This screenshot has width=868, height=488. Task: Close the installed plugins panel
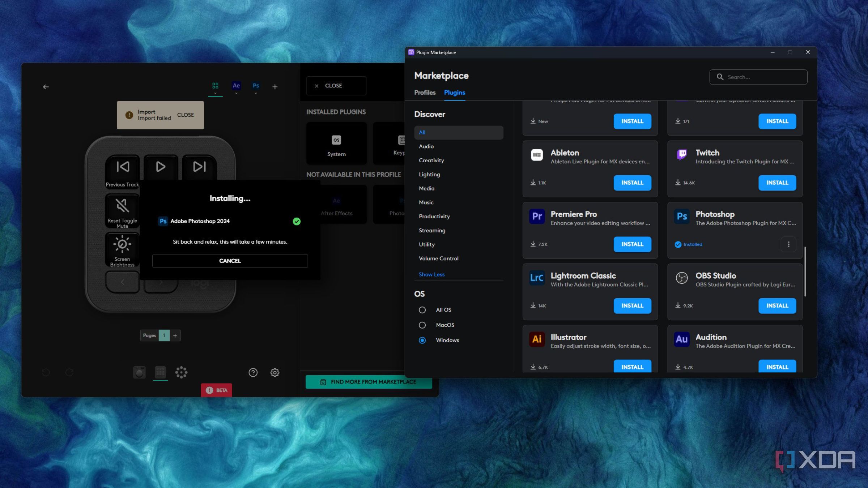click(x=336, y=86)
